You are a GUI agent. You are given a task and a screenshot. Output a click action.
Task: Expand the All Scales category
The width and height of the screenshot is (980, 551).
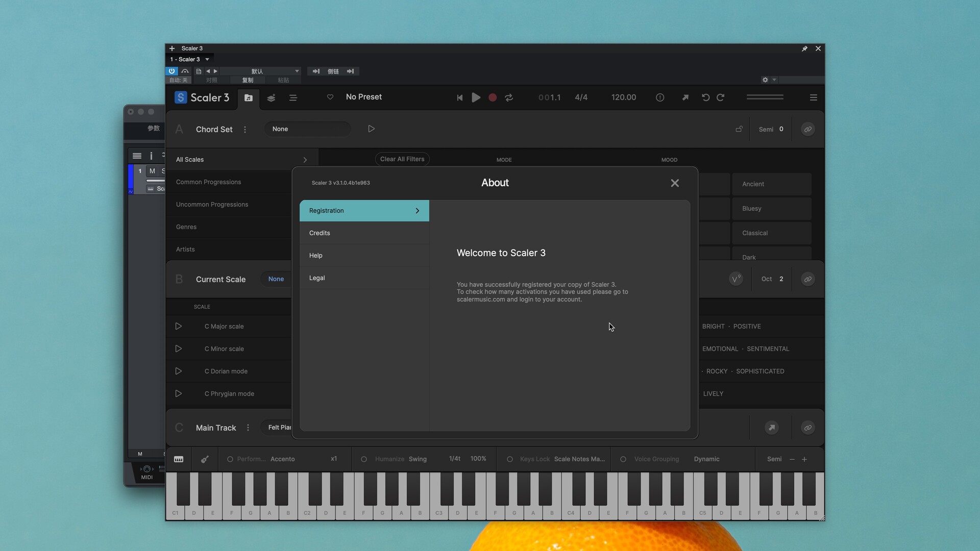(241, 160)
